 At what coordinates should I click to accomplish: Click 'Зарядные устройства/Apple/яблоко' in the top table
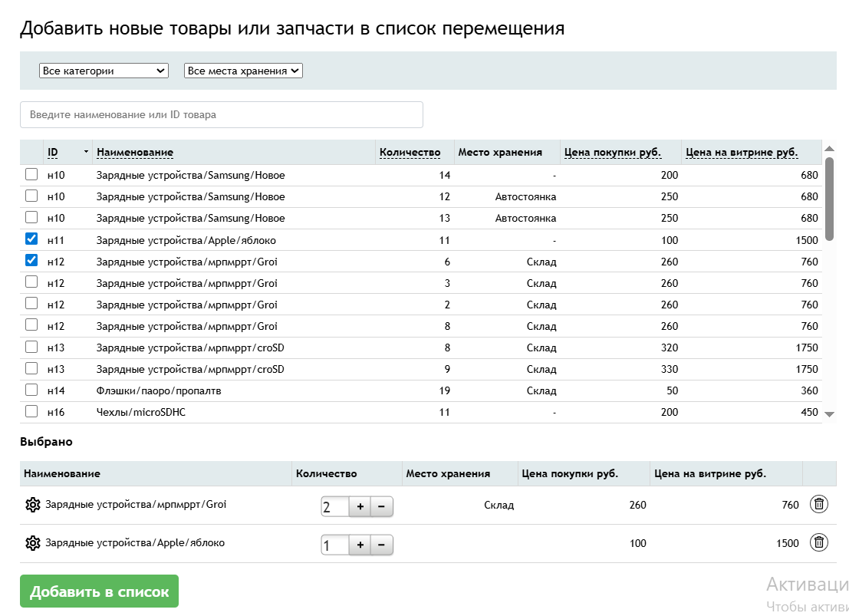point(186,240)
